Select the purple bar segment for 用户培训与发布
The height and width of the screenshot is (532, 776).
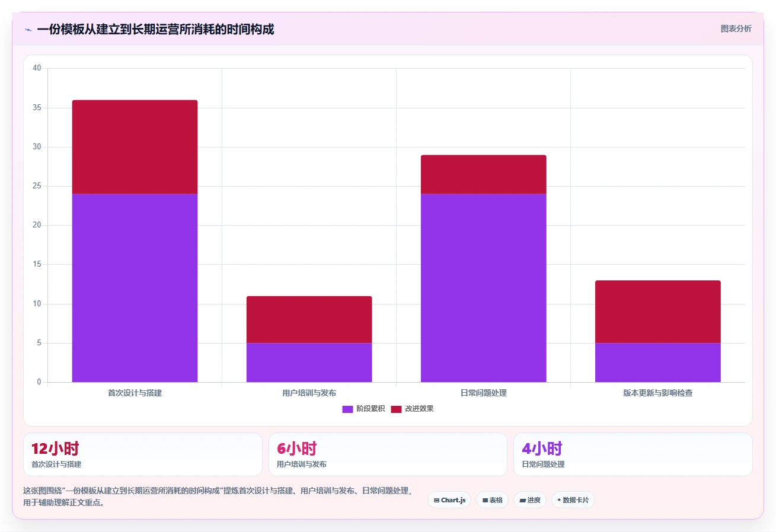(309, 363)
